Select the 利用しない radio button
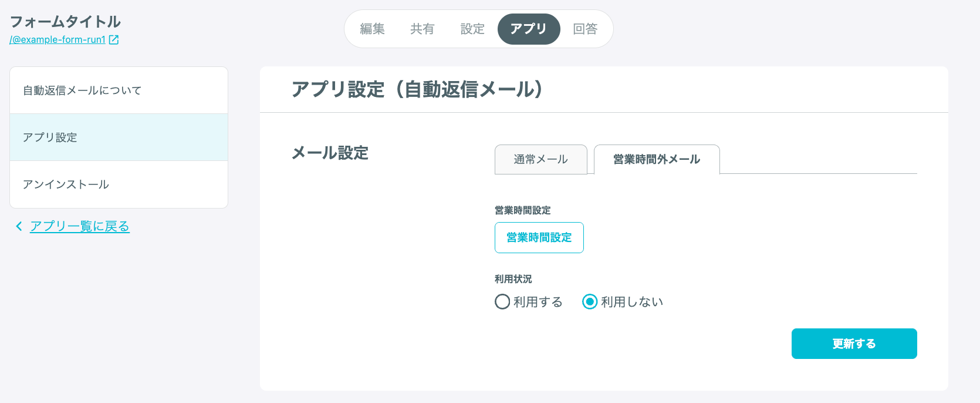The width and height of the screenshot is (980, 403). 590,302
